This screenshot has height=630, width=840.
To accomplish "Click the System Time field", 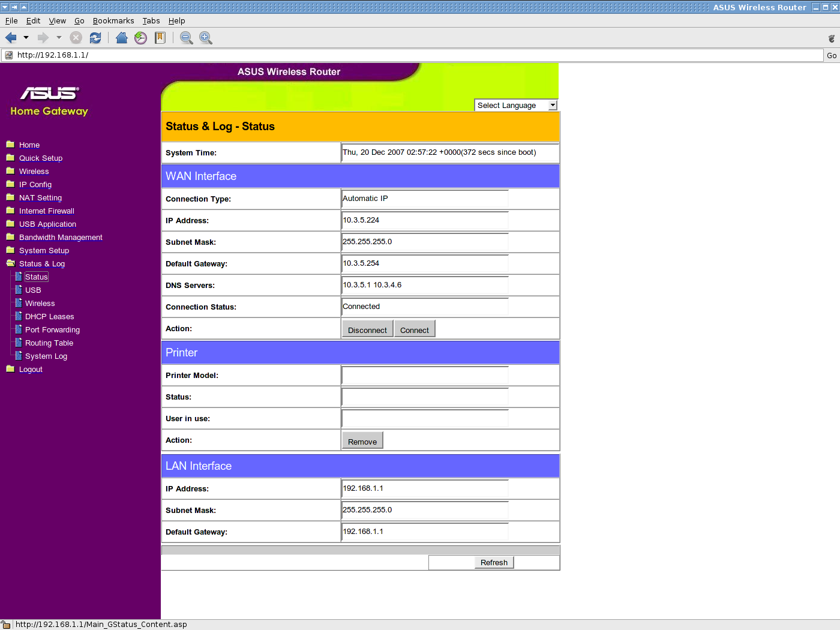I will click(449, 152).
